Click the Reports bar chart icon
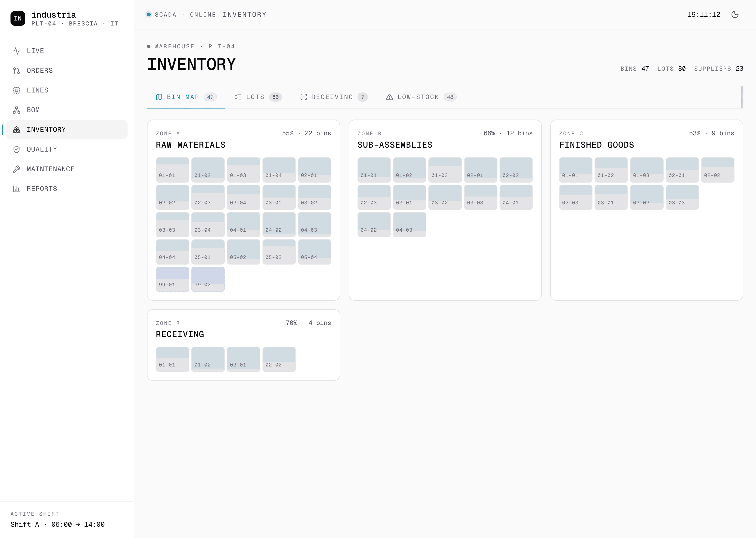Image resolution: width=756 pixels, height=538 pixels. tap(17, 189)
